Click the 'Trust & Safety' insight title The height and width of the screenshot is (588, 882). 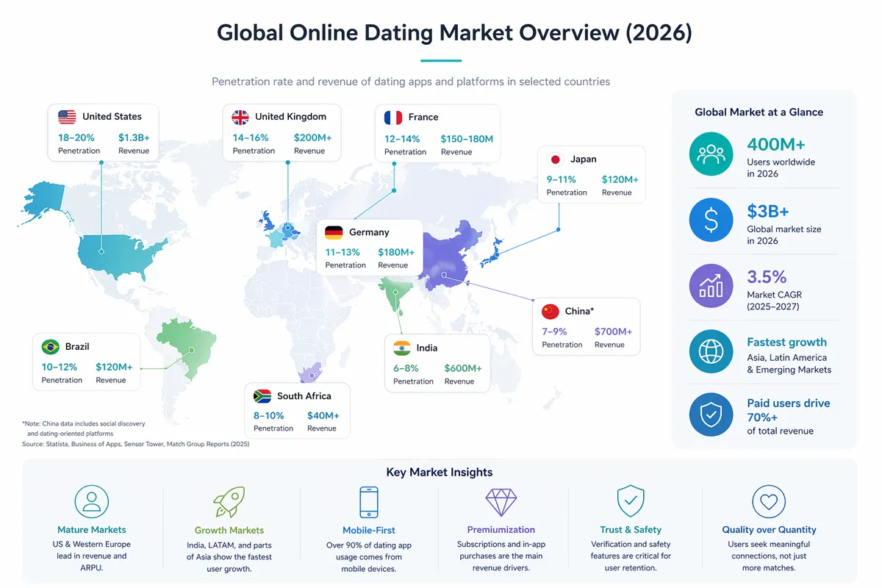(x=631, y=530)
